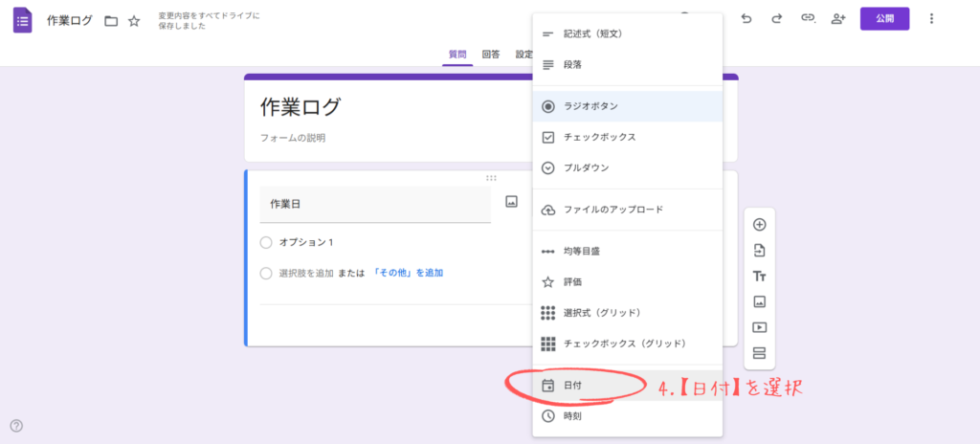Add image from the side toolbar
980x444 pixels.
[x=759, y=302]
